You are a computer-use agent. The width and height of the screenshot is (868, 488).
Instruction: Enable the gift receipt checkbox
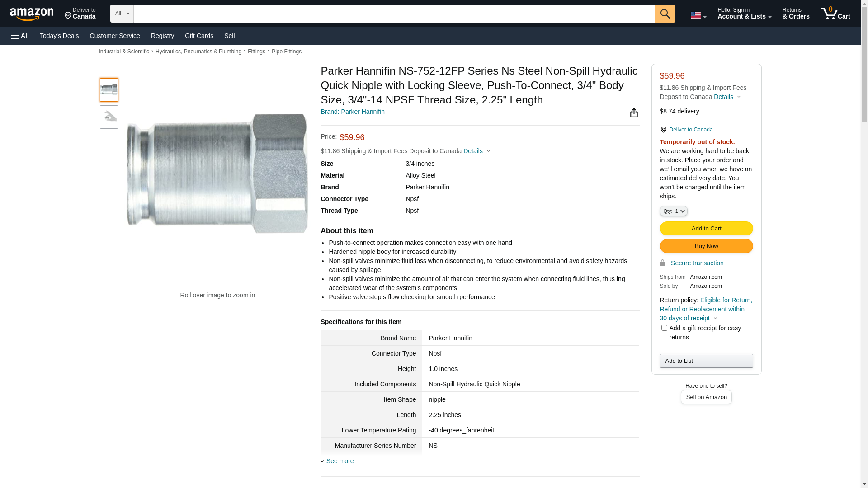664,328
